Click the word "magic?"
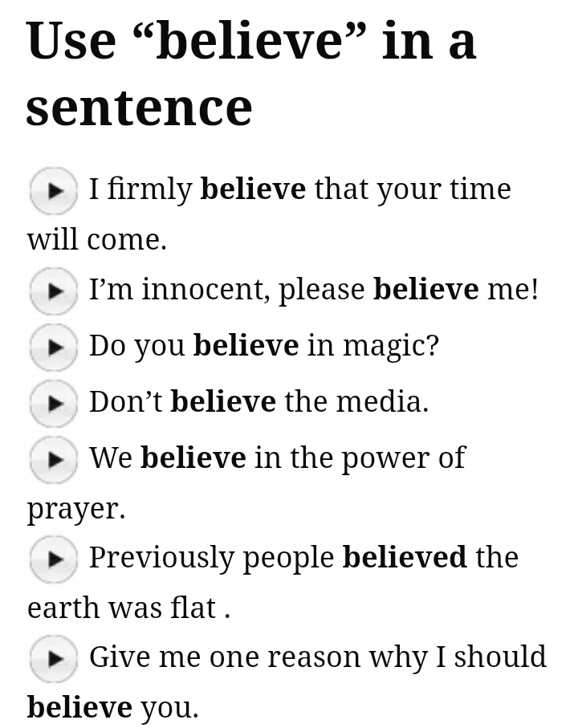Screen dimensions: 578x728 click(x=391, y=346)
